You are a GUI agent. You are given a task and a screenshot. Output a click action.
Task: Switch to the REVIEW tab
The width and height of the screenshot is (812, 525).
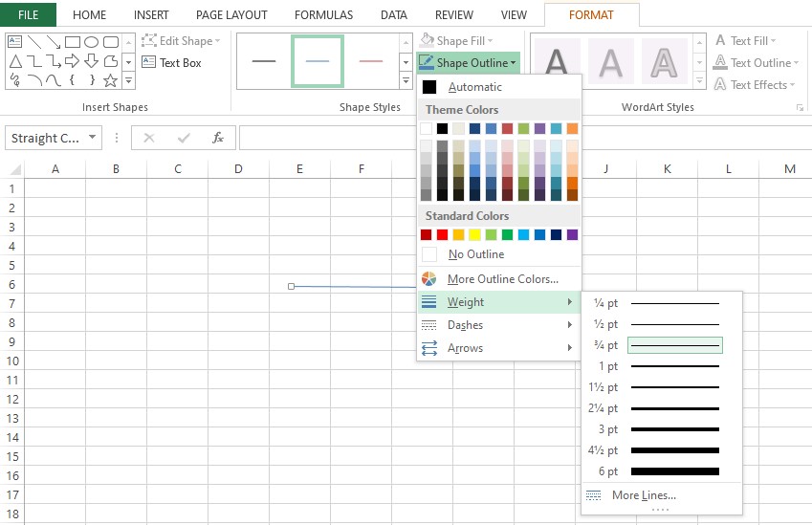(x=454, y=15)
